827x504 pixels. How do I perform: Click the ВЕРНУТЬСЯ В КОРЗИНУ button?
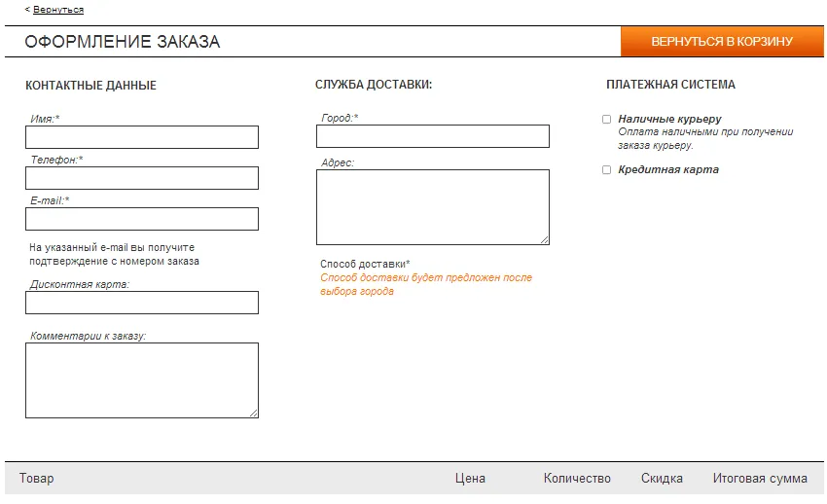point(722,41)
